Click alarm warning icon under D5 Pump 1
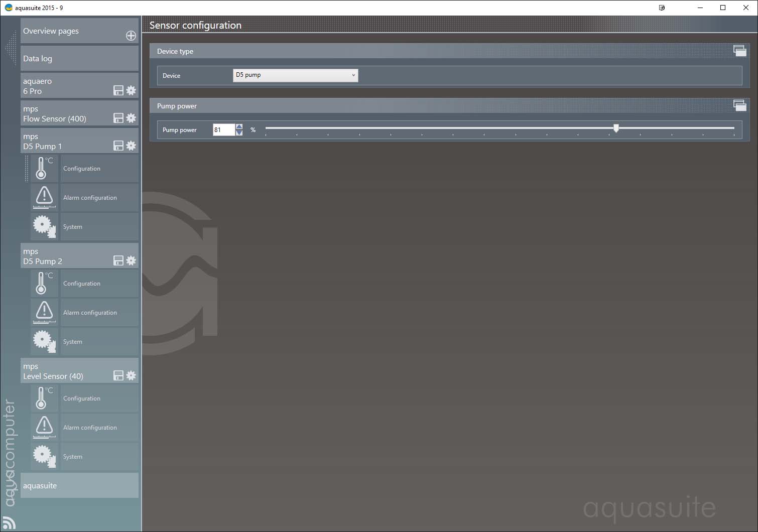The height and width of the screenshot is (532, 758). click(44, 198)
